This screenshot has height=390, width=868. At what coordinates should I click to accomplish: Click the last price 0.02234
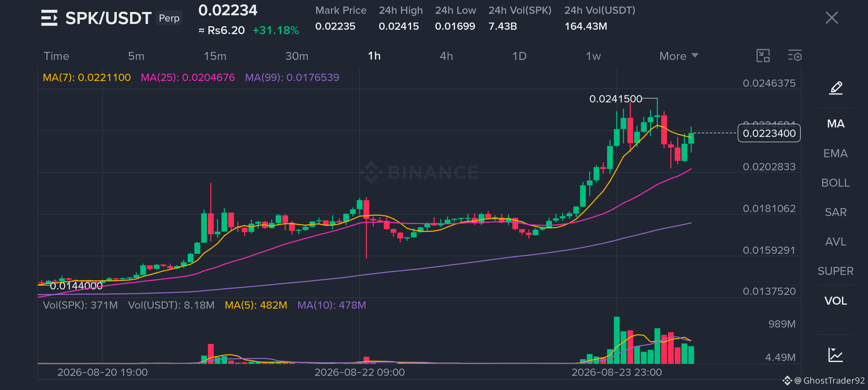click(x=228, y=10)
